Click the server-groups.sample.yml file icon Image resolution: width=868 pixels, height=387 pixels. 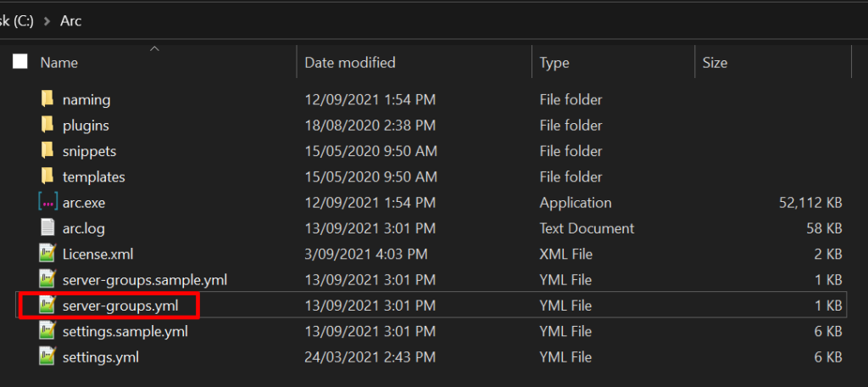[x=47, y=279]
